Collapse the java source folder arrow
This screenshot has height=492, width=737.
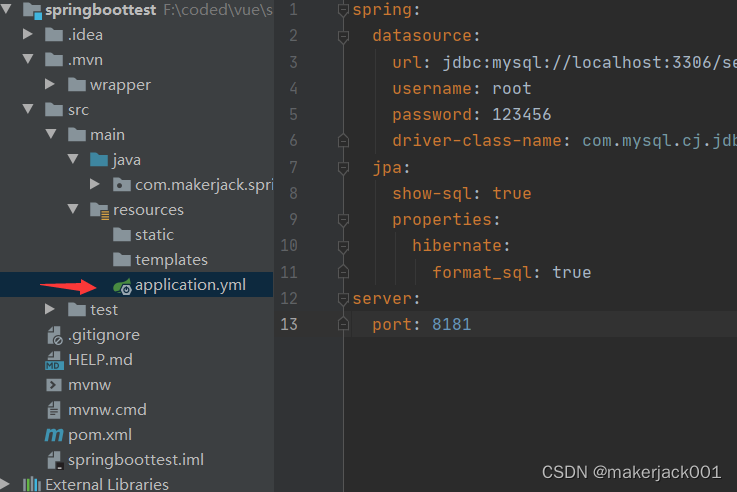(x=73, y=160)
